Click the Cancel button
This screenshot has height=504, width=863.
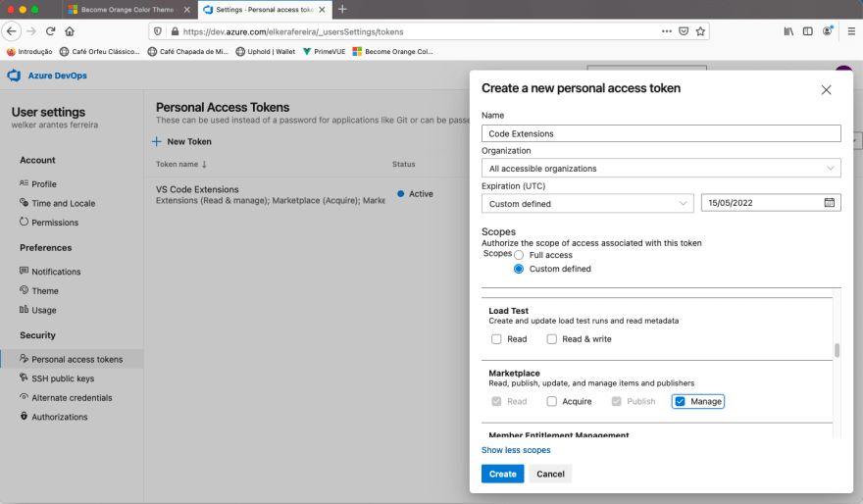coord(550,474)
